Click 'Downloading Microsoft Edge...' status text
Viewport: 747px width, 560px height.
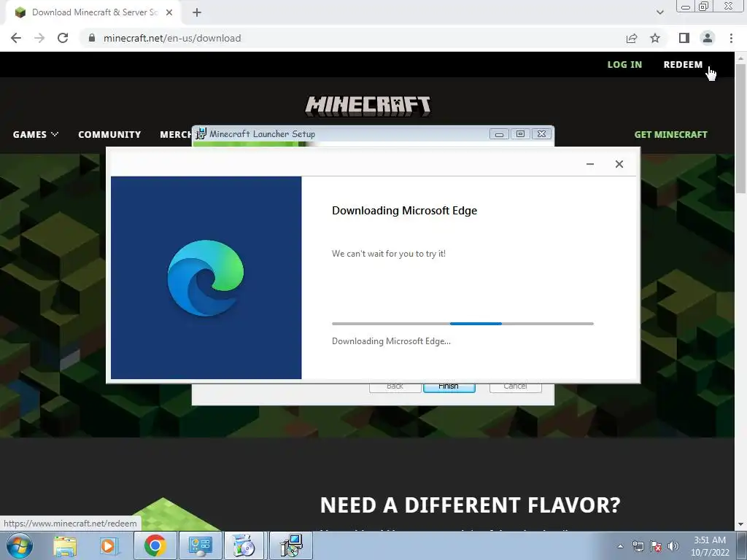391,341
